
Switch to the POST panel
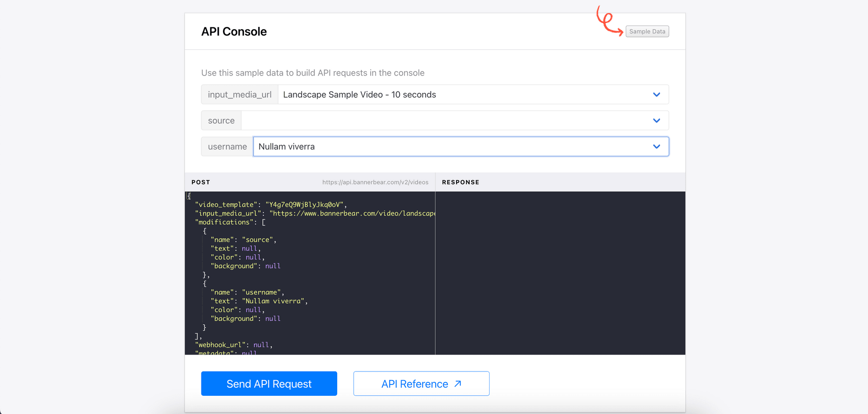click(201, 182)
